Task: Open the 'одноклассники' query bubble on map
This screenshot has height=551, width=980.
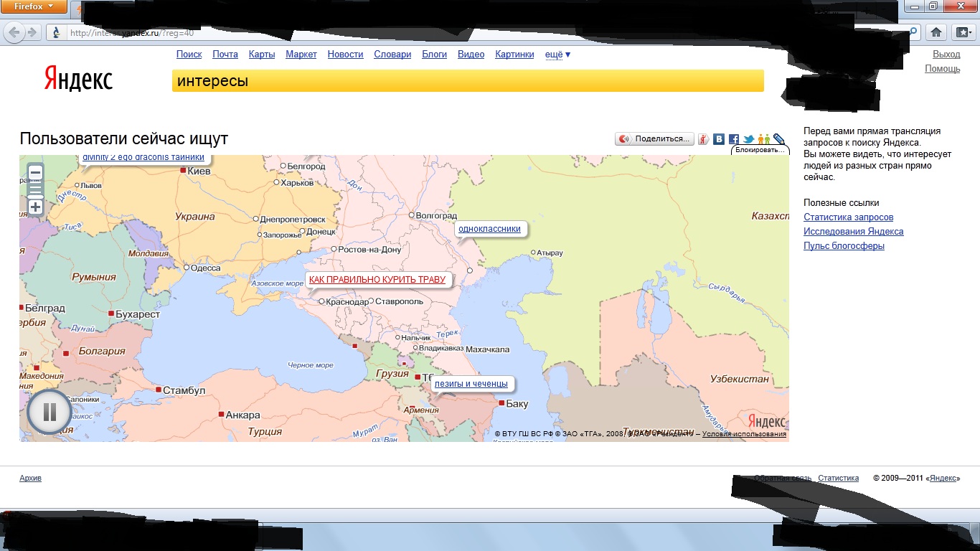Action: pyautogui.click(x=489, y=229)
